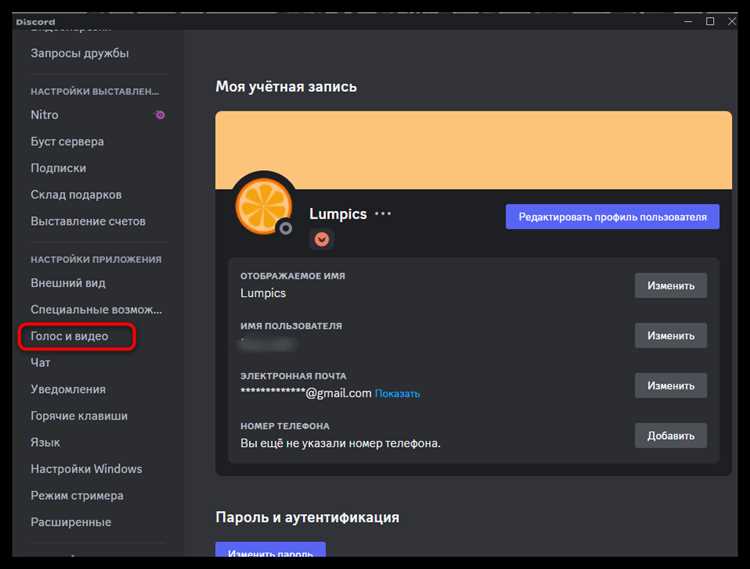Minimize the Discord window
This screenshot has height=569, width=750.
click(688, 22)
